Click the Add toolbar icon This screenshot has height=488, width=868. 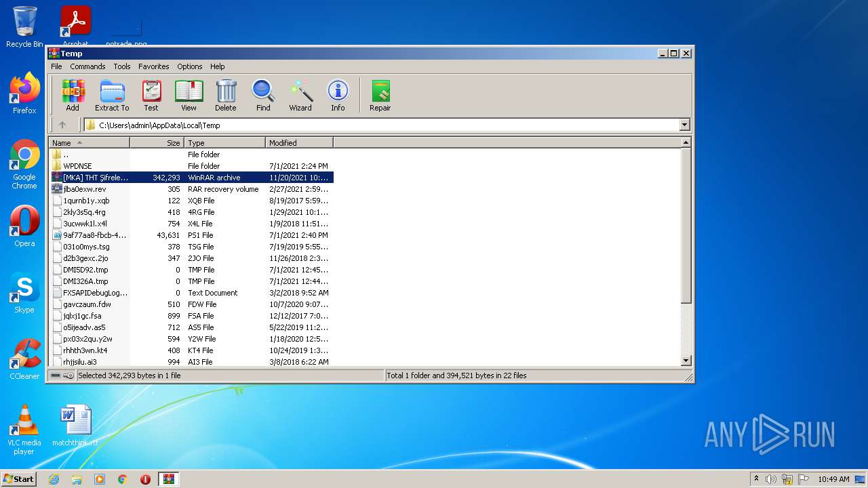73,96
